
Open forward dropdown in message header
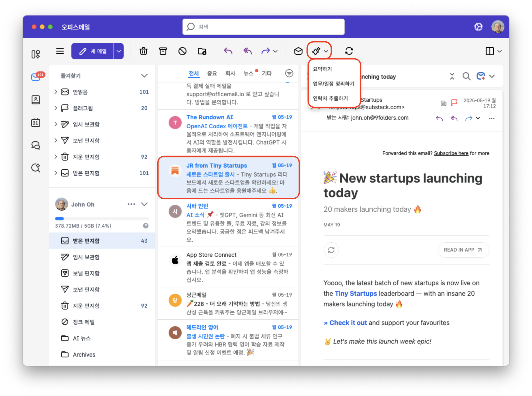[478, 118]
